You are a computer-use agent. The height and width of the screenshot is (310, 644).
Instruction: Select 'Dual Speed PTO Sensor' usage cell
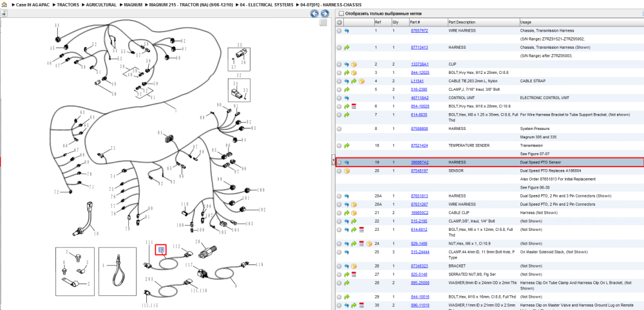tap(540, 162)
